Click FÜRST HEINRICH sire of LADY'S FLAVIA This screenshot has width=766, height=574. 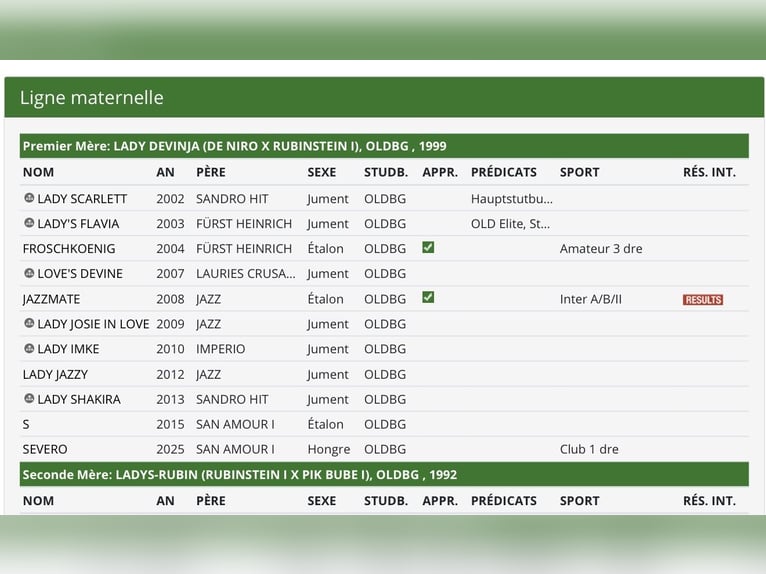(244, 224)
